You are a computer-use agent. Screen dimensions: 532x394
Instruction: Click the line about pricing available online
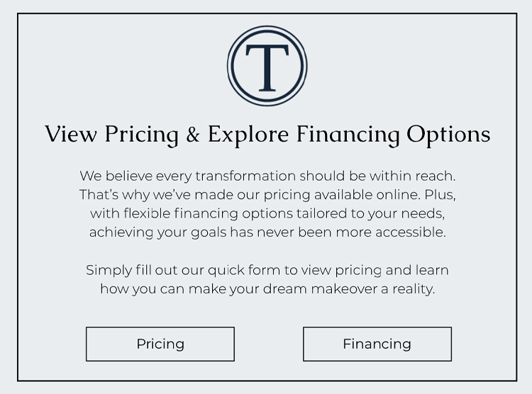click(x=267, y=195)
